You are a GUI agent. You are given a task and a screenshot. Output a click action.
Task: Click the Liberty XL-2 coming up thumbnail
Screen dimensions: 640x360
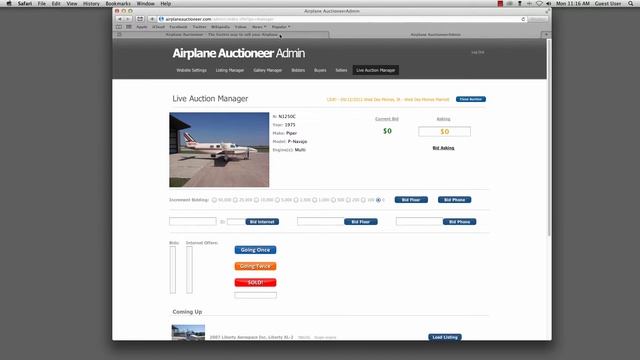pyautogui.click(x=188, y=332)
